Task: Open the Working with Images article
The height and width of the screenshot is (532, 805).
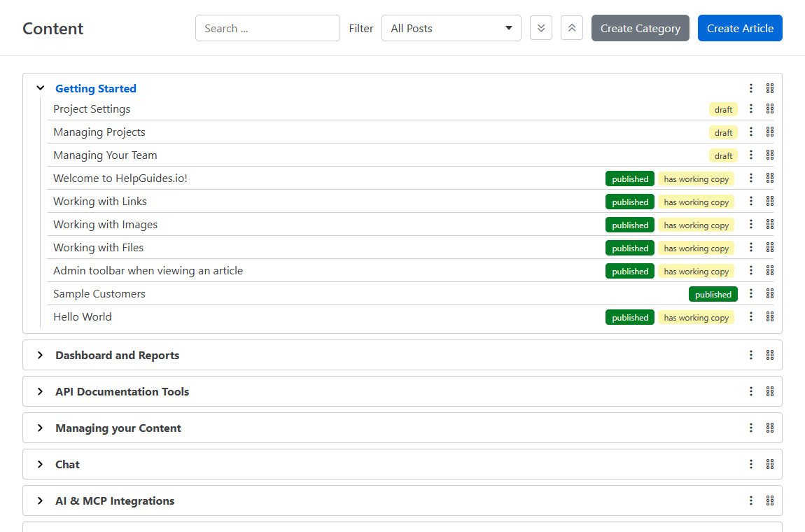Action: pos(105,225)
